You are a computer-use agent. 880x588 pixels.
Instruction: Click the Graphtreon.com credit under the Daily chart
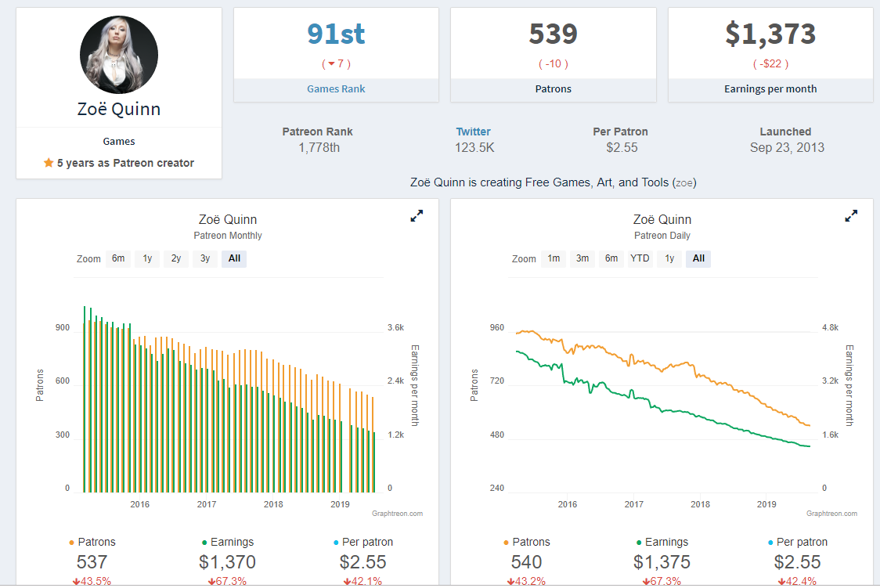click(x=831, y=514)
